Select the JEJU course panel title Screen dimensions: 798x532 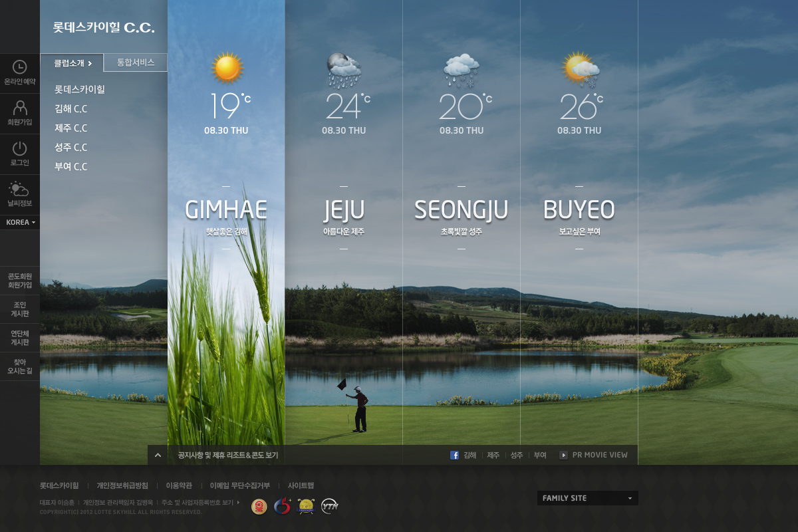pyautogui.click(x=344, y=210)
